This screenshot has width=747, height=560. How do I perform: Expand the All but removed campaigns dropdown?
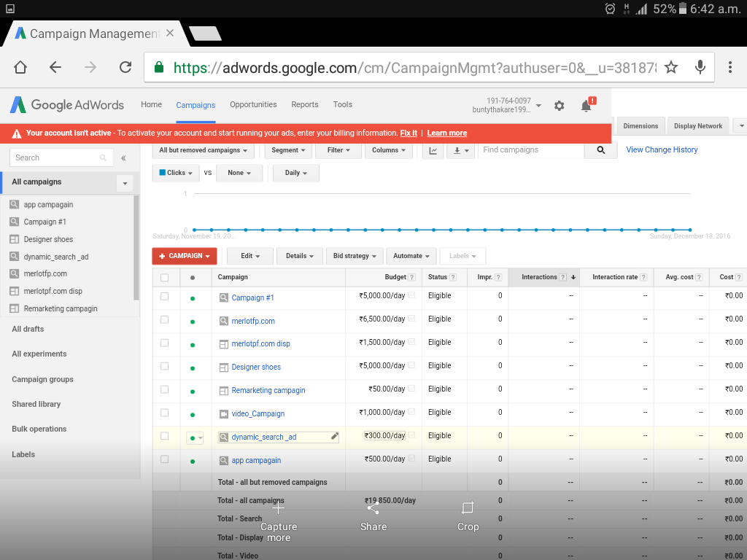click(x=203, y=150)
